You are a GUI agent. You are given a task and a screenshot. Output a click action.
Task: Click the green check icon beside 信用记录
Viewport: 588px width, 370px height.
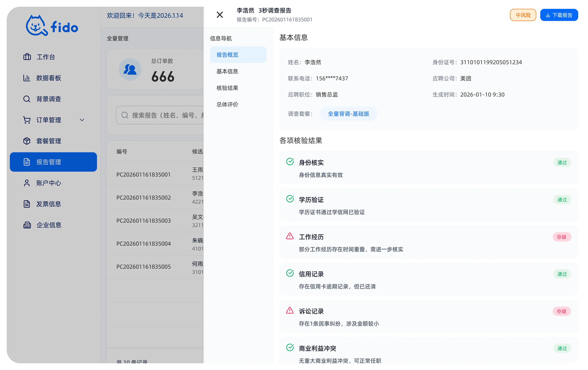290,273
